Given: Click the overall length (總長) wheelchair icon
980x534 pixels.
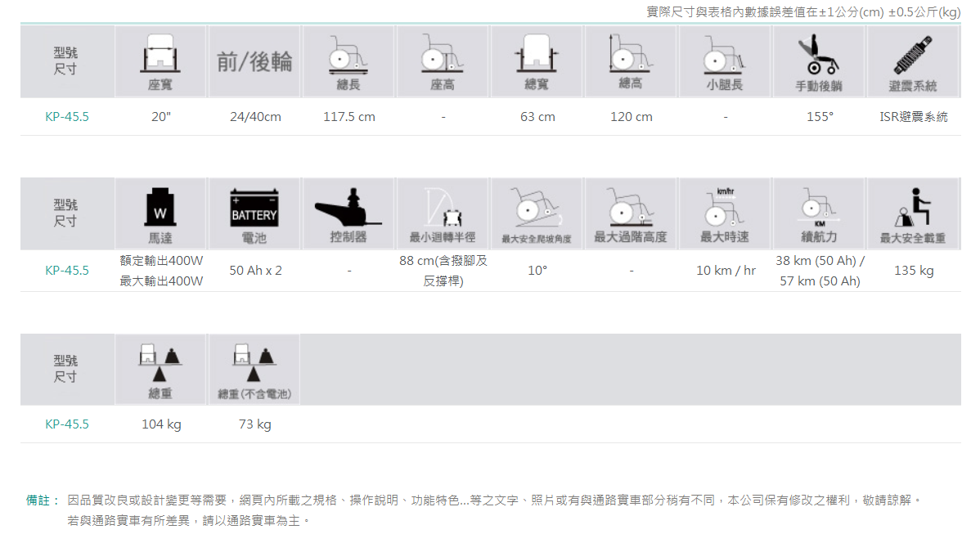Looking at the screenshot, I should (348, 54).
